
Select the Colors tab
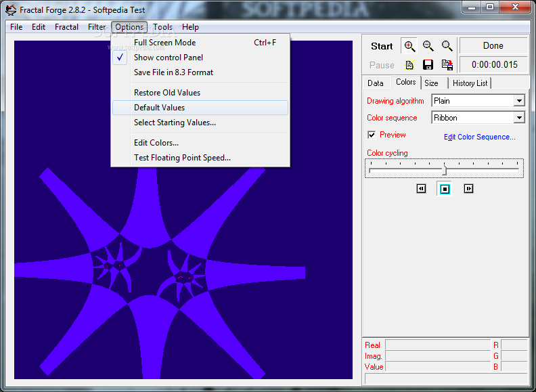(406, 82)
